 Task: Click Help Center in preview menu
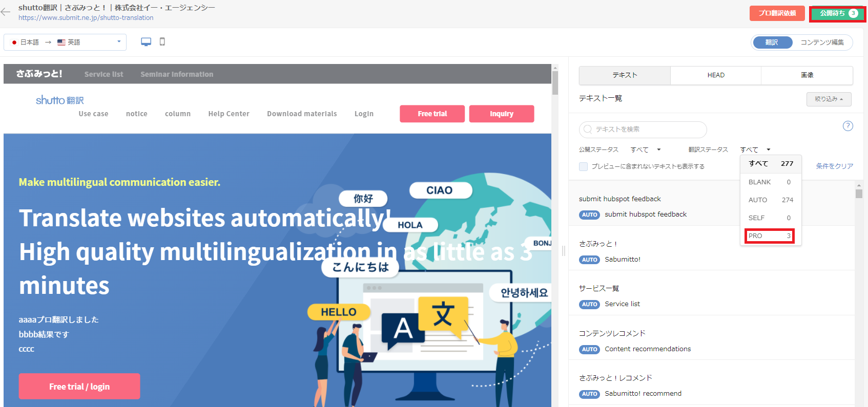pyautogui.click(x=229, y=114)
